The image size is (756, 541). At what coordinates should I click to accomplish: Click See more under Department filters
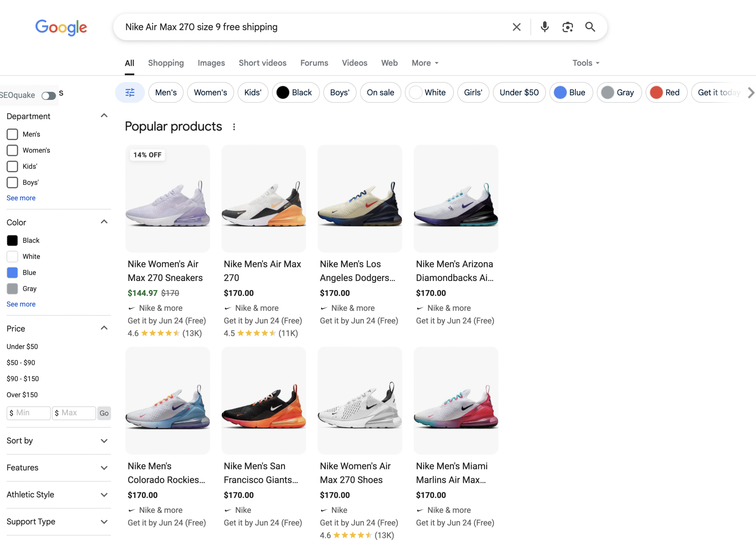(21, 198)
